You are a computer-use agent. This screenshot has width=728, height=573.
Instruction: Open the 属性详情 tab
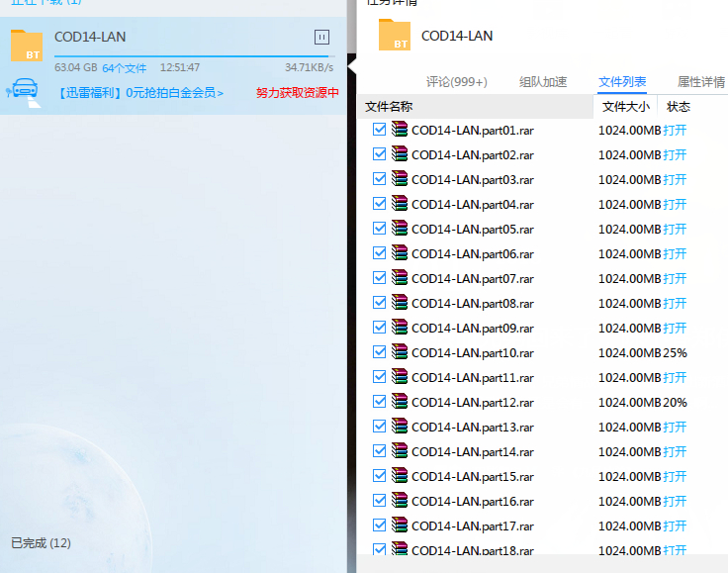(701, 82)
